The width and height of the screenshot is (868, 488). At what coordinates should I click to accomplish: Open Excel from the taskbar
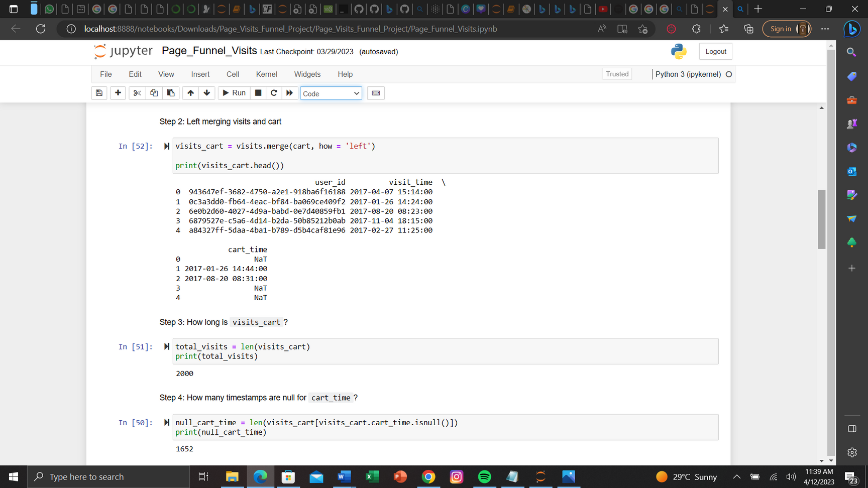coord(372,476)
